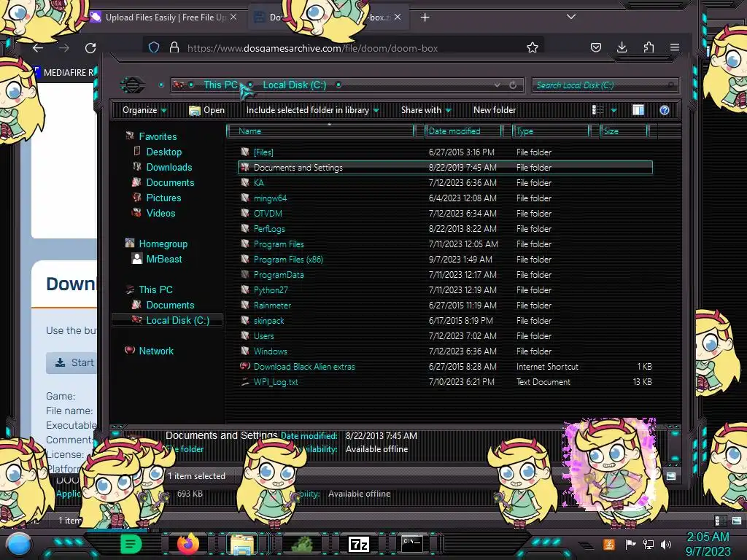Select Download Black Alien extras shortcut
The height and width of the screenshot is (560, 747).
coord(304,367)
